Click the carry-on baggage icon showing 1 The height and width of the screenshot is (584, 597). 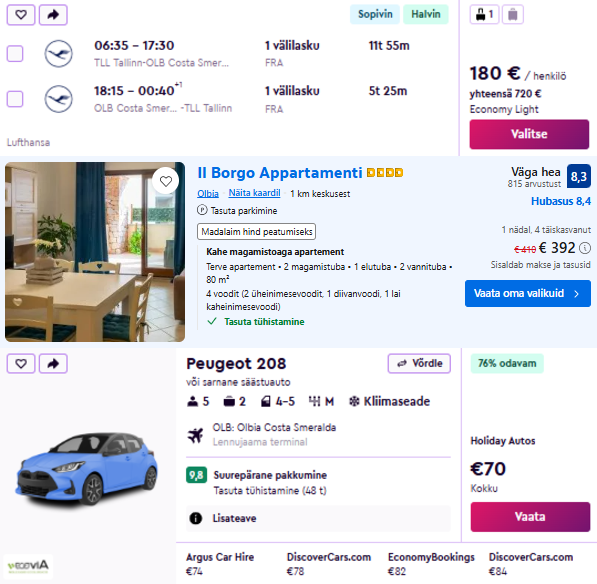[484, 15]
